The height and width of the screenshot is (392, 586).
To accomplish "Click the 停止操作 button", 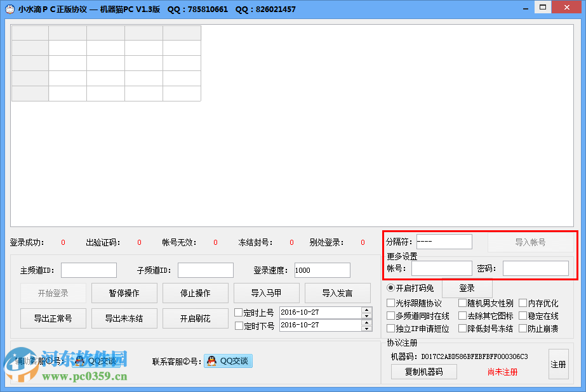I will [195, 293].
